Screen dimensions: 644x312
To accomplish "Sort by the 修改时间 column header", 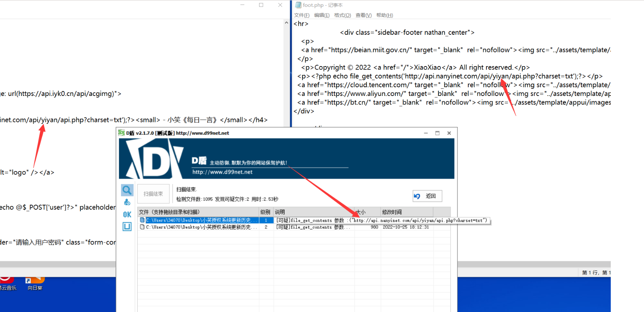I will (x=406, y=212).
